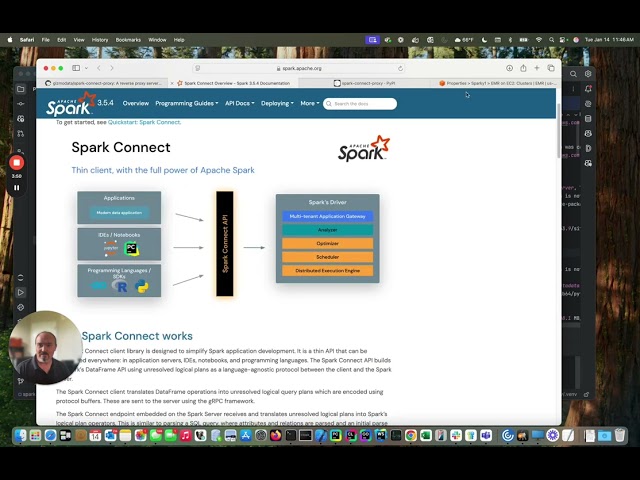640x480 pixels.
Task: Open the Database tool in PyCharm right bar
Action: tap(588, 119)
